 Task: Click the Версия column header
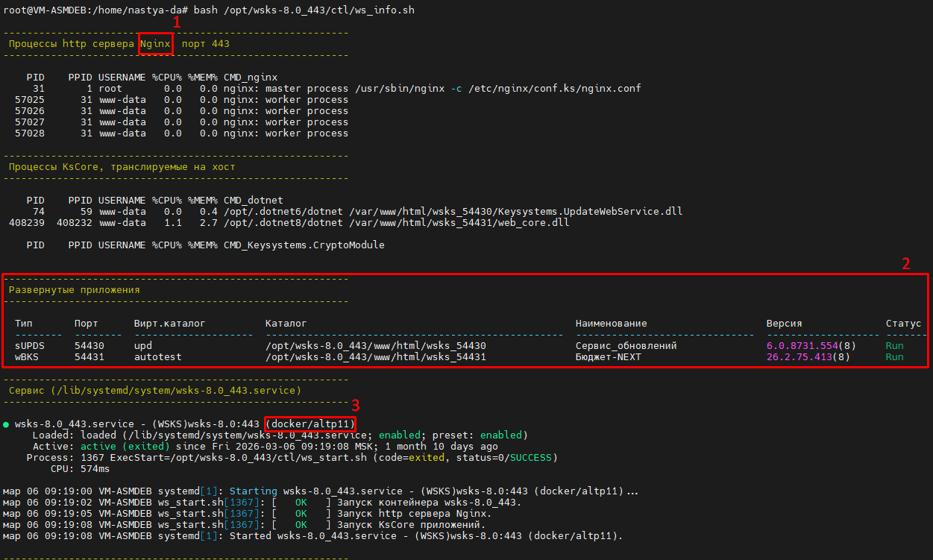coord(784,324)
